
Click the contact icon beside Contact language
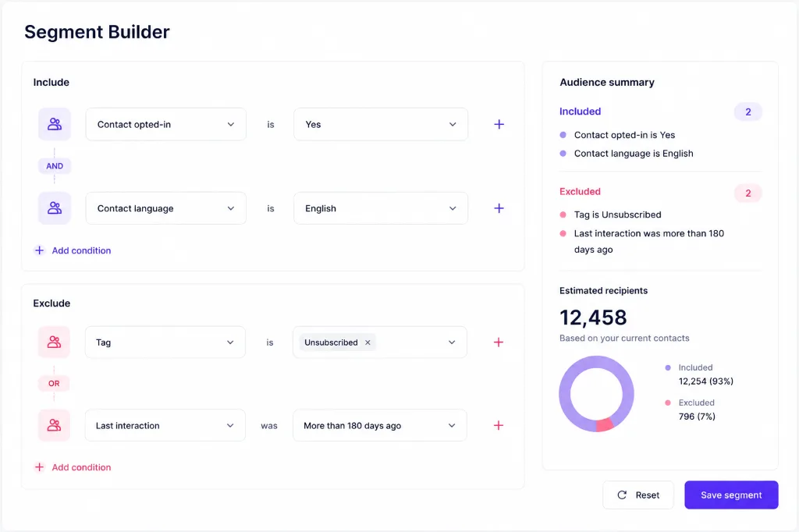55,208
